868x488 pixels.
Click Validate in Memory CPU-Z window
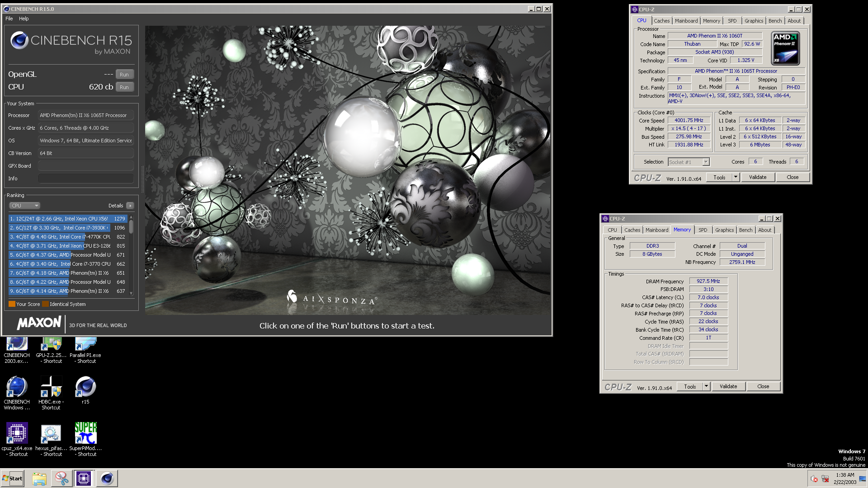[728, 386]
